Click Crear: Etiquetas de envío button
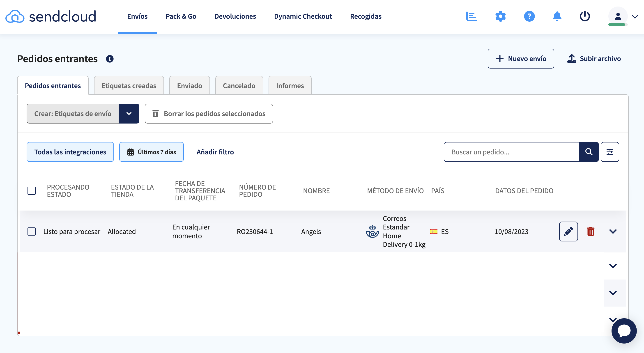The height and width of the screenshot is (353, 644). pos(73,114)
